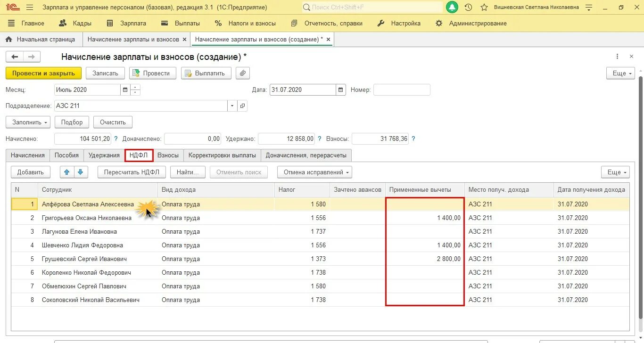Open the Администрирование section
Viewport: 644px width, 343px height.
[x=471, y=23]
